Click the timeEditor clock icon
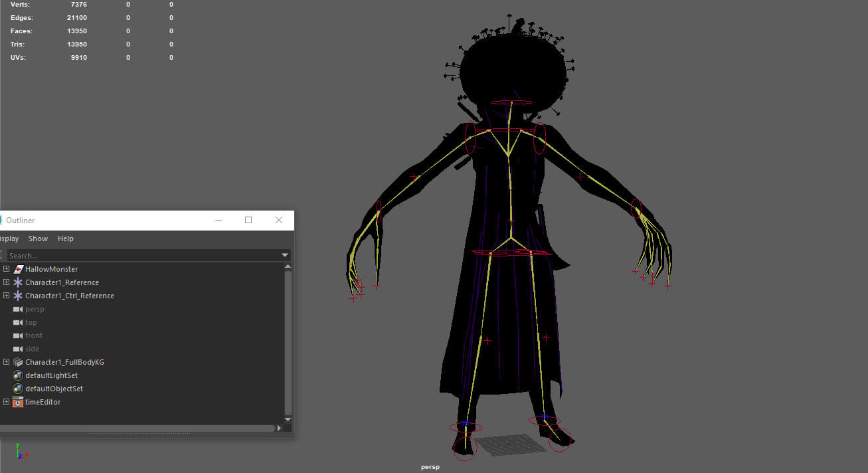Screen dimensions: 868x473 click(x=18, y=402)
